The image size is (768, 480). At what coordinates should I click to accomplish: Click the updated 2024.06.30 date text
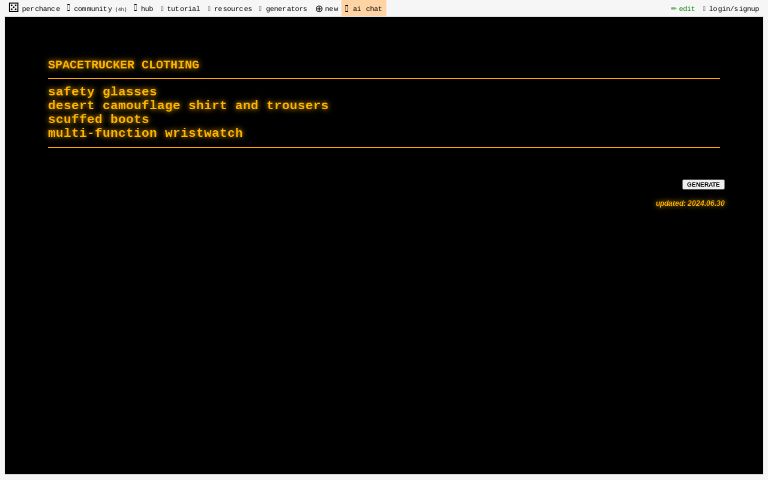pos(690,203)
